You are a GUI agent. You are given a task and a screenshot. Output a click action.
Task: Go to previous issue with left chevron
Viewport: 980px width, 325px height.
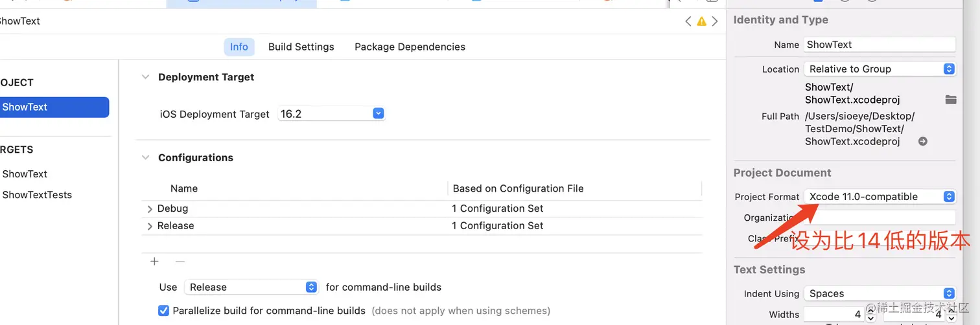pyautogui.click(x=688, y=21)
